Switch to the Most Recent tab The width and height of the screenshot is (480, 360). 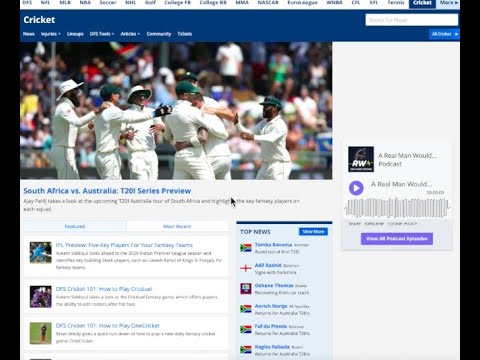tap(177, 226)
